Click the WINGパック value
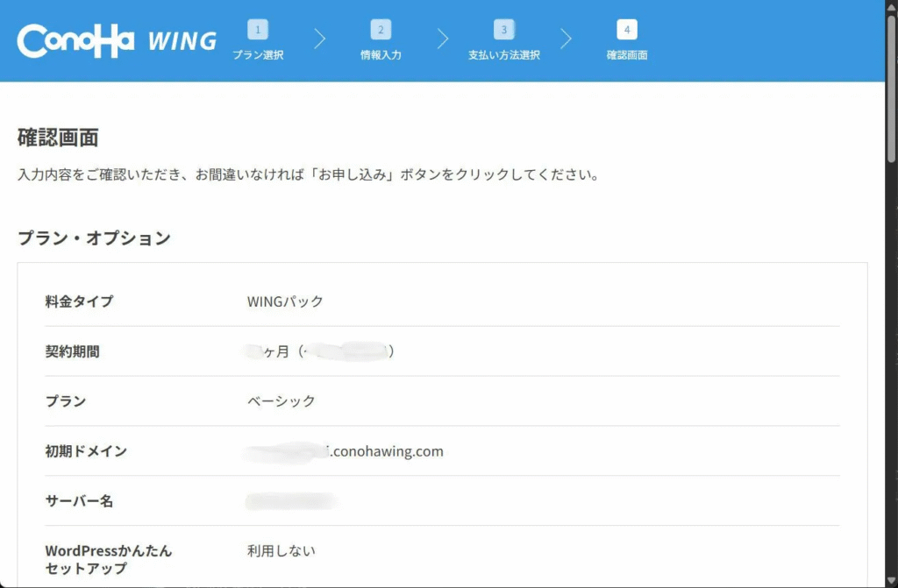898x588 pixels. (285, 301)
